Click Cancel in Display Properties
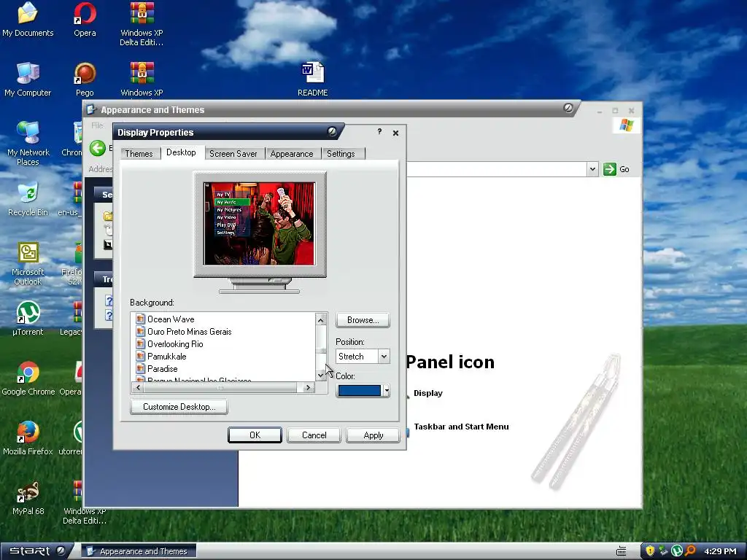747x560 pixels. click(314, 435)
